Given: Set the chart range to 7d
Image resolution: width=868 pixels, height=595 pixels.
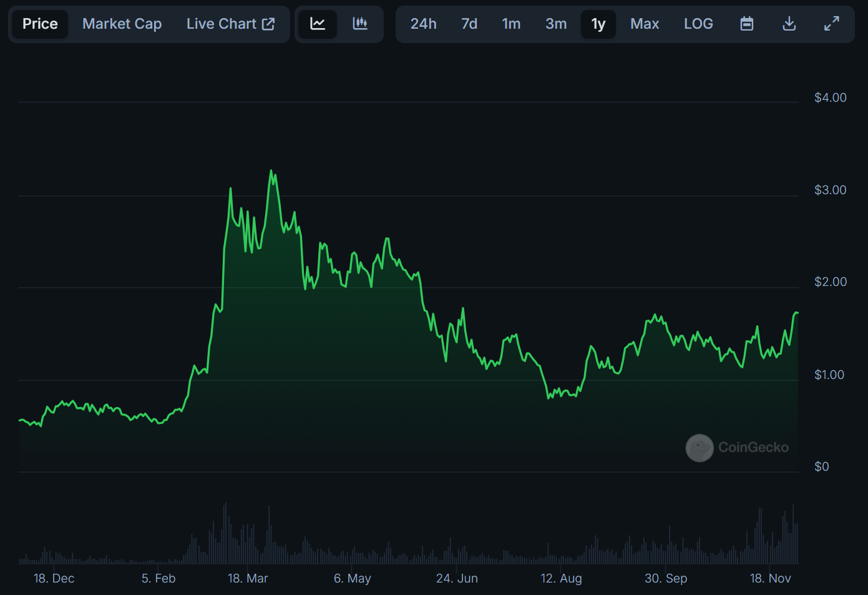Looking at the screenshot, I should coord(469,24).
